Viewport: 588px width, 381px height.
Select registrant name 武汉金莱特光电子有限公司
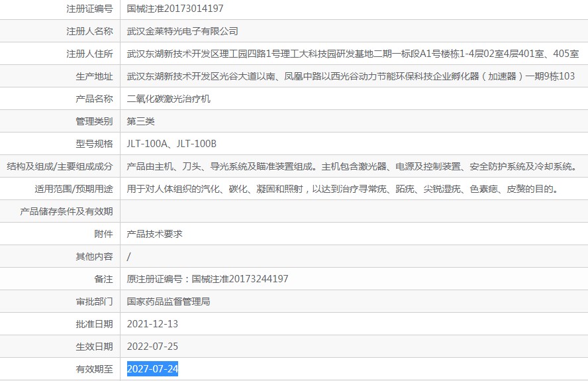[183, 31]
